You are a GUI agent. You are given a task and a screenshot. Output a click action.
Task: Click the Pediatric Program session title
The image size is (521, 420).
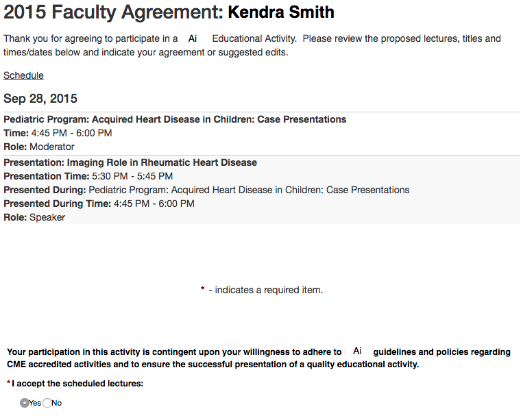(x=175, y=119)
